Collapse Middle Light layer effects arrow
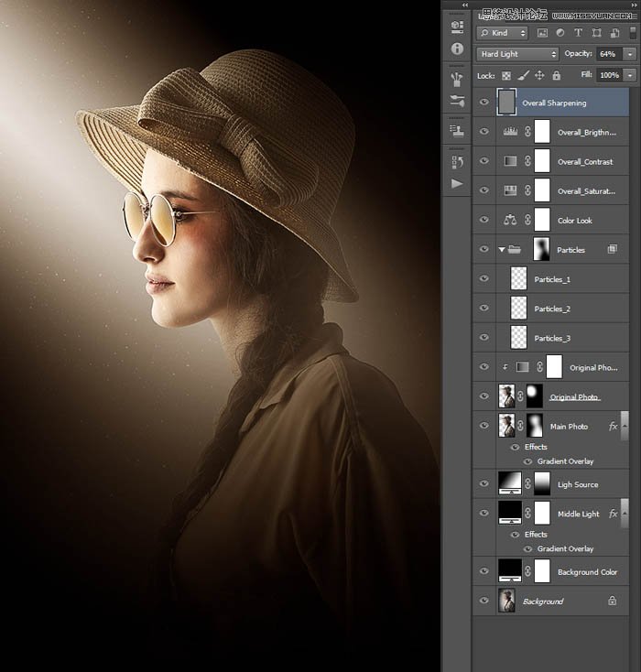Viewport: 641px width, 672px height. (624, 514)
